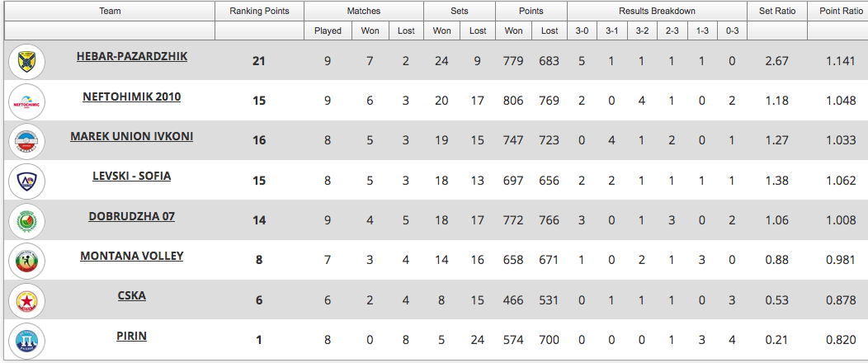This screenshot has height=363, width=868.
Task: Click the CSKA red star logo
Action: [26, 301]
